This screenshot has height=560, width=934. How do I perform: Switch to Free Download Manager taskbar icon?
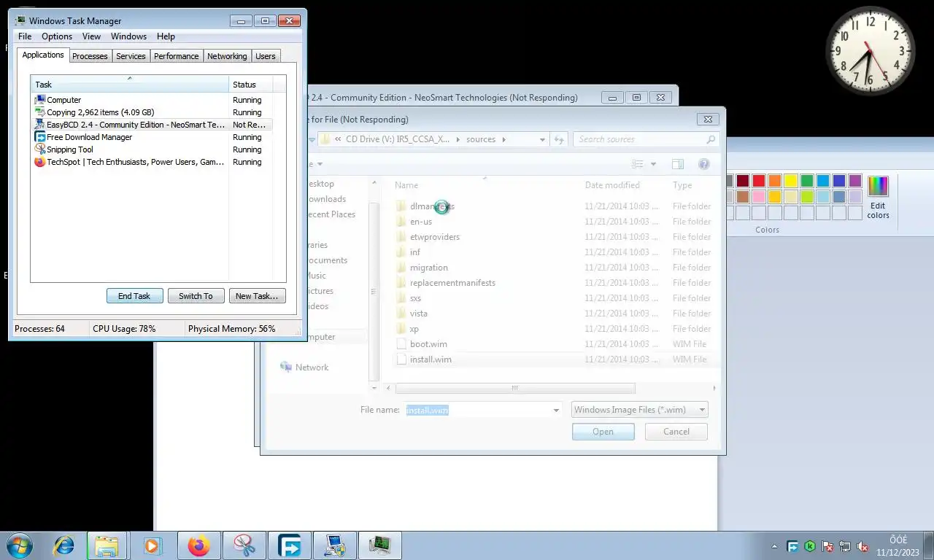click(x=289, y=545)
